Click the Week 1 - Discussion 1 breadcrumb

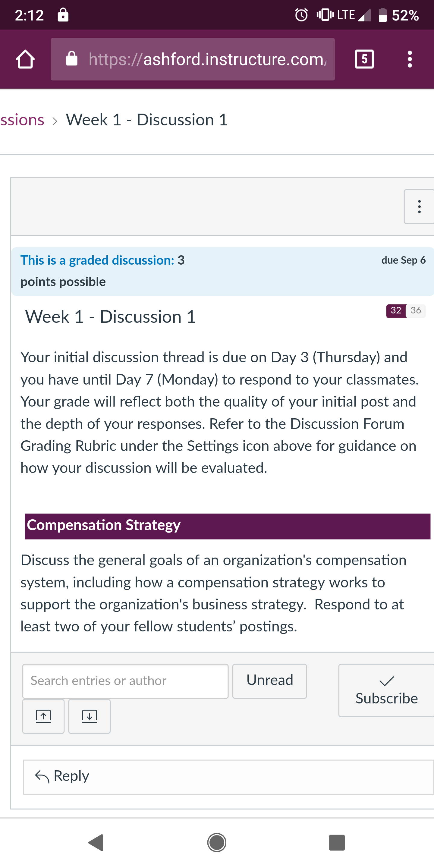point(146,120)
